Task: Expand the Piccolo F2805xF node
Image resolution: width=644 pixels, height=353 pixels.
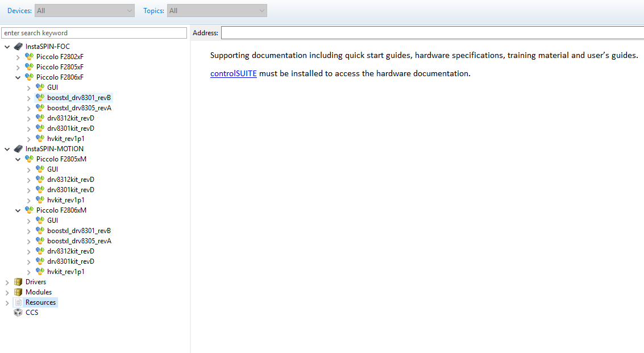Action: tap(18, 68)
